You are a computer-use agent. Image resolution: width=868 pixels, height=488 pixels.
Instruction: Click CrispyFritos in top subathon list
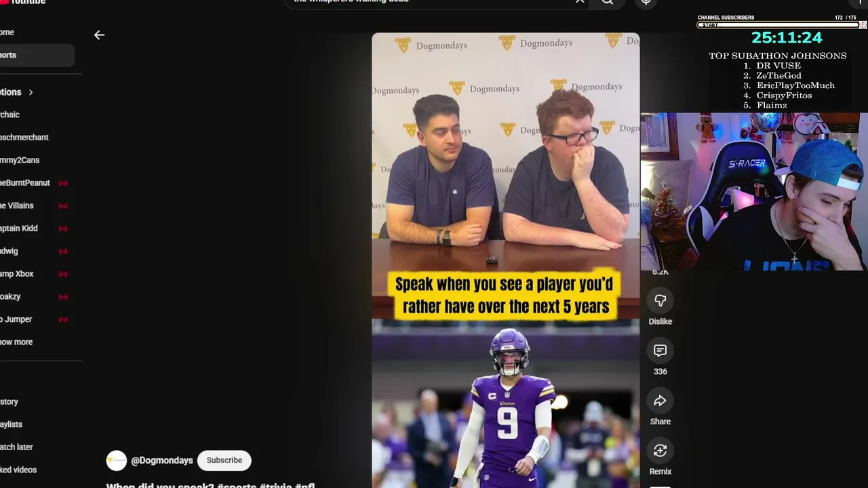(x=784, y=96)
